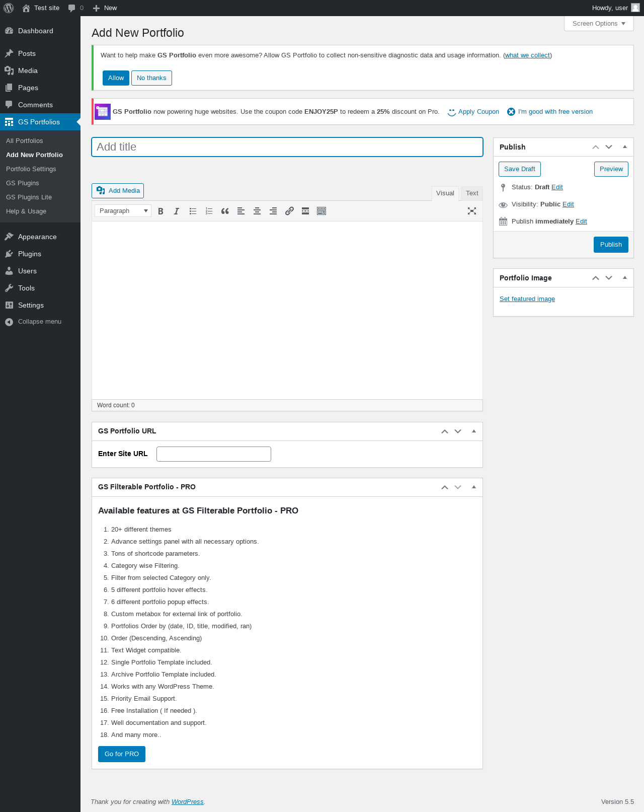Screen dimensions: 644x812
Task: Collapse the GS Portfolio URL panel
Action: [474, 431]
